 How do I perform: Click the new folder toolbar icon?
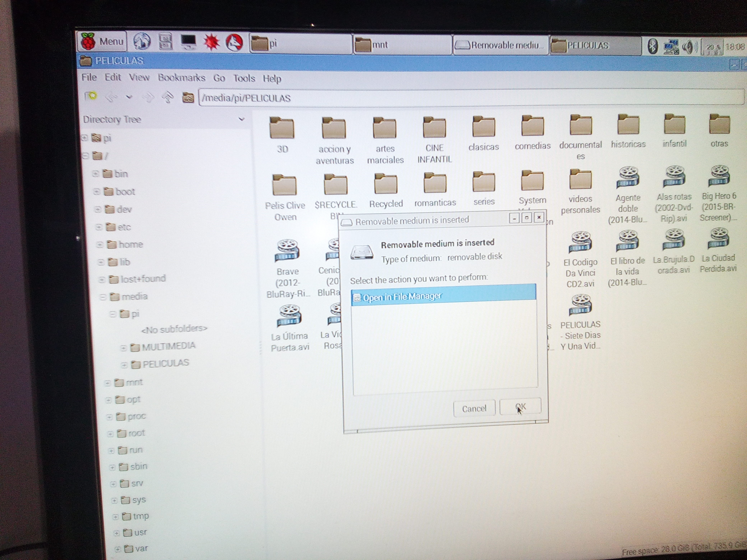click(91, 96)
